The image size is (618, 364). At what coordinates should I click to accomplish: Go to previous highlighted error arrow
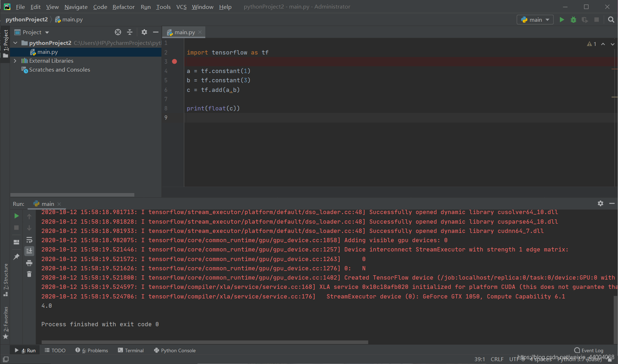point(603,44)
